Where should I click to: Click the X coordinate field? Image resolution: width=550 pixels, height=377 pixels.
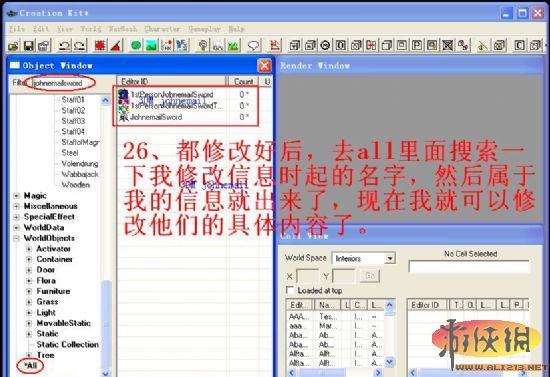click(307, 276)
